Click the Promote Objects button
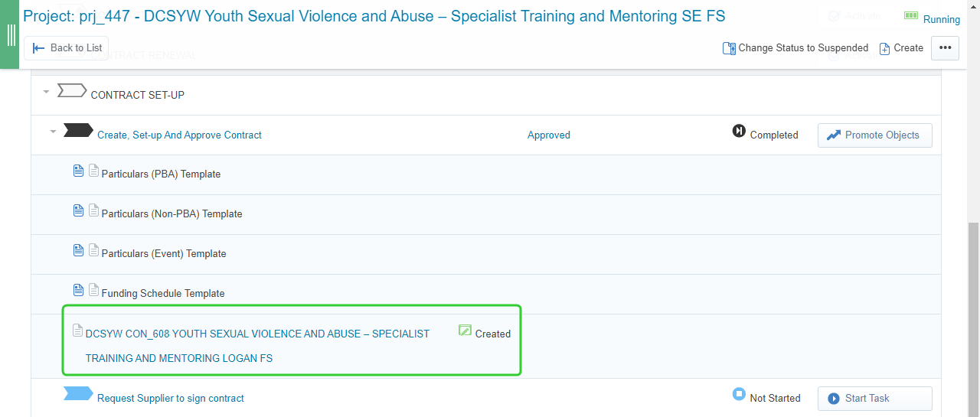The height and width of the screenshot is (417, 980). coord(874,135)
